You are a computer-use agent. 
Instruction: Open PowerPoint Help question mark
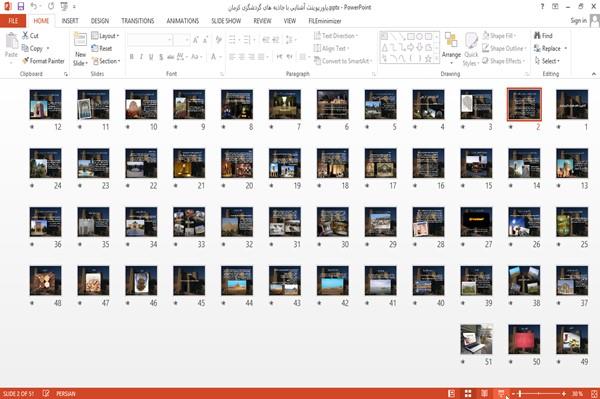click(542, 7)
